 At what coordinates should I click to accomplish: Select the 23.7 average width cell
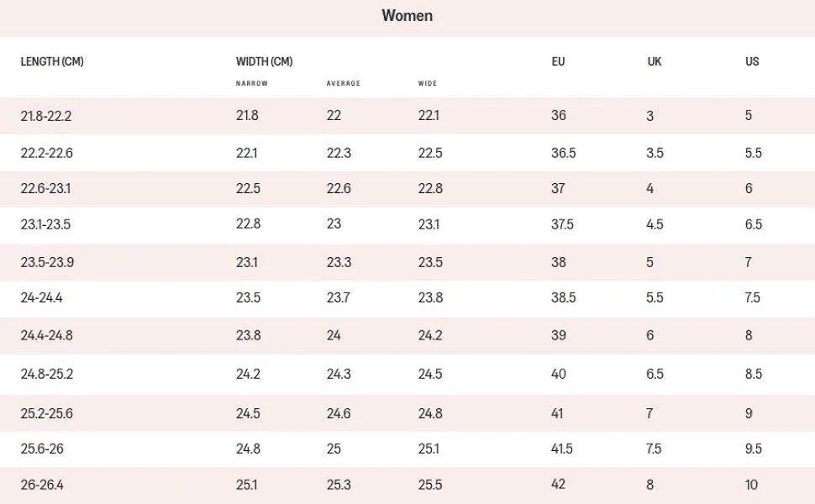pos(339,297)
